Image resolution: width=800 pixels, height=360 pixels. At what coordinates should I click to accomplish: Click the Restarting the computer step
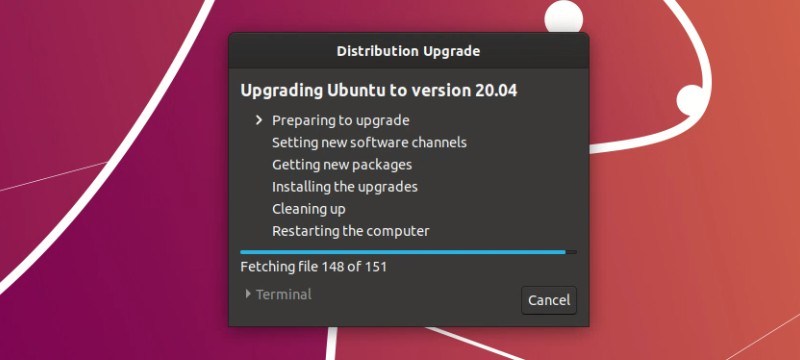click(351, 231)
